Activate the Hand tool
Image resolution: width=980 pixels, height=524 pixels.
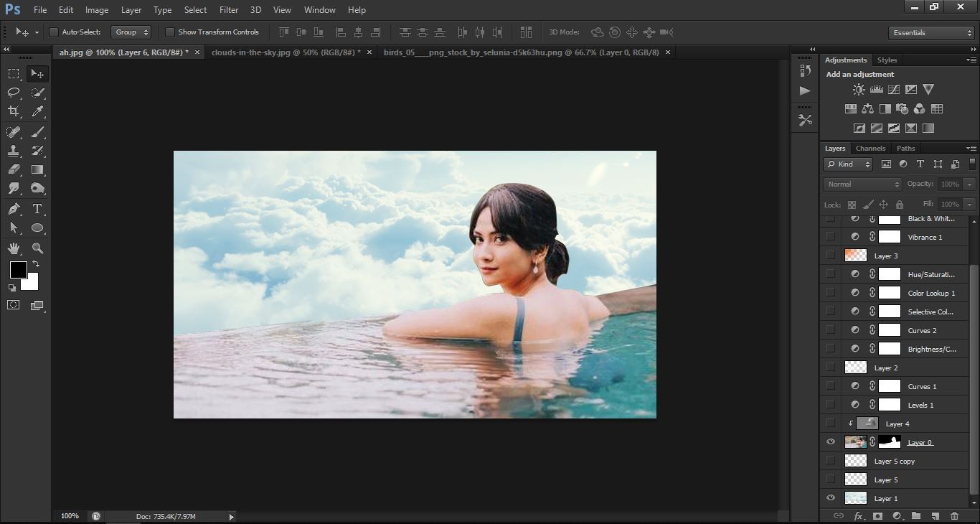14,248
